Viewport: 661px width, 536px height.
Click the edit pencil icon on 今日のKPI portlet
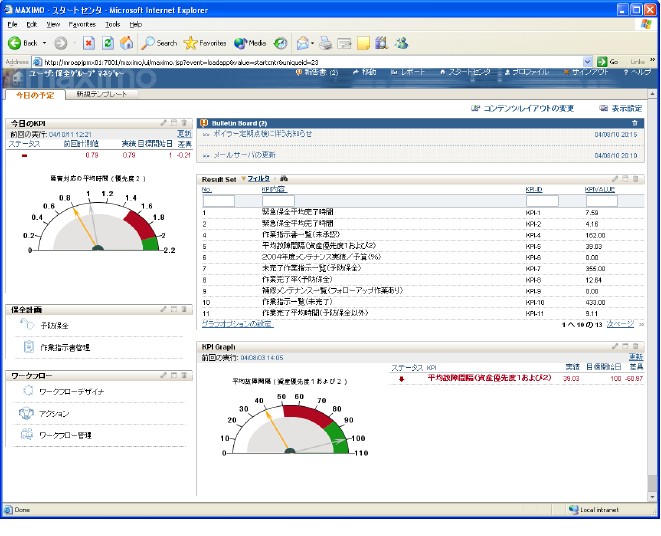(163, 122)
